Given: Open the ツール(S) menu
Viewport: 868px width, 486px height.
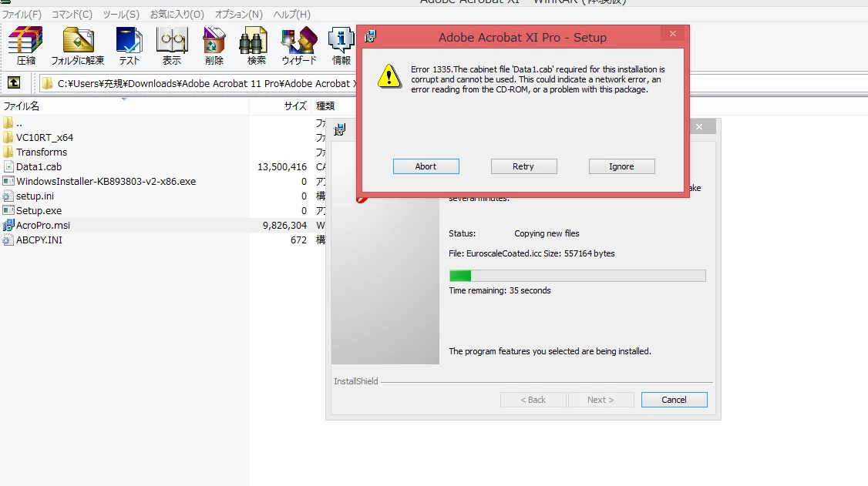Looking at the screenshot, I should tap(121, 15).
